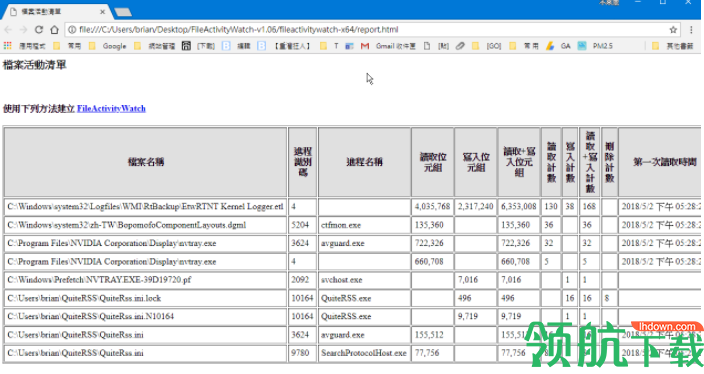Click the 155,512 read bytes value
The width and height of the screenshot is (704, 374).
[429, 335]
